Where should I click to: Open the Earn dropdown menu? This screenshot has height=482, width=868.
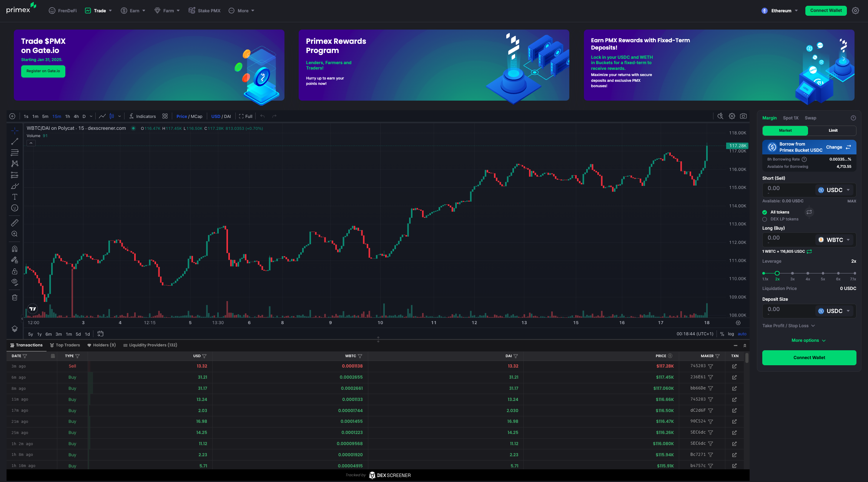coord(133,11)
